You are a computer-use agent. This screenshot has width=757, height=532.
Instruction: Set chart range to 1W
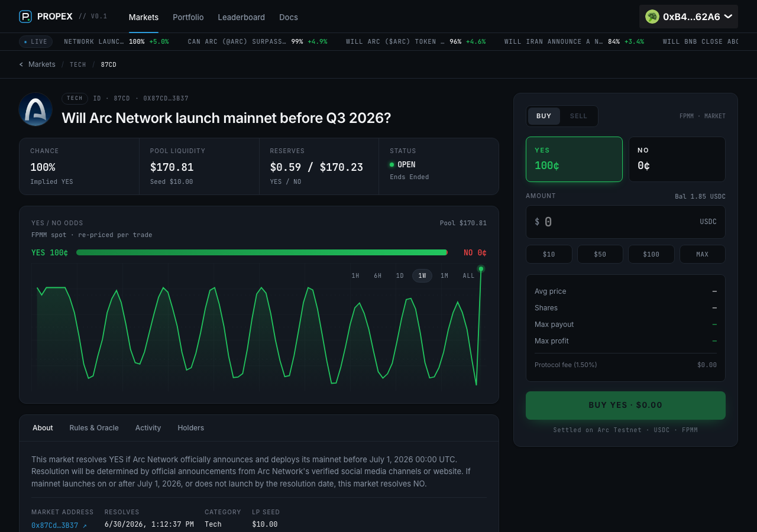tap(422, 276)
